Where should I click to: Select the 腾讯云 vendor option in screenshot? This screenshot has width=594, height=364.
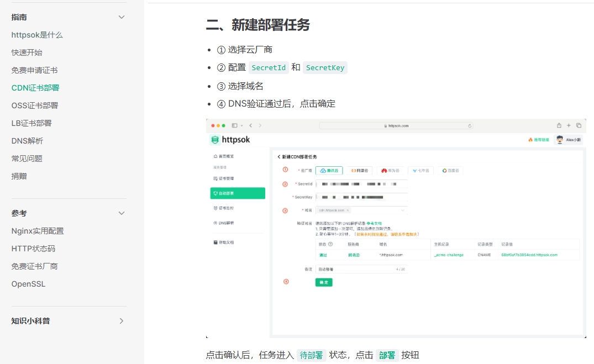[329, 171]
